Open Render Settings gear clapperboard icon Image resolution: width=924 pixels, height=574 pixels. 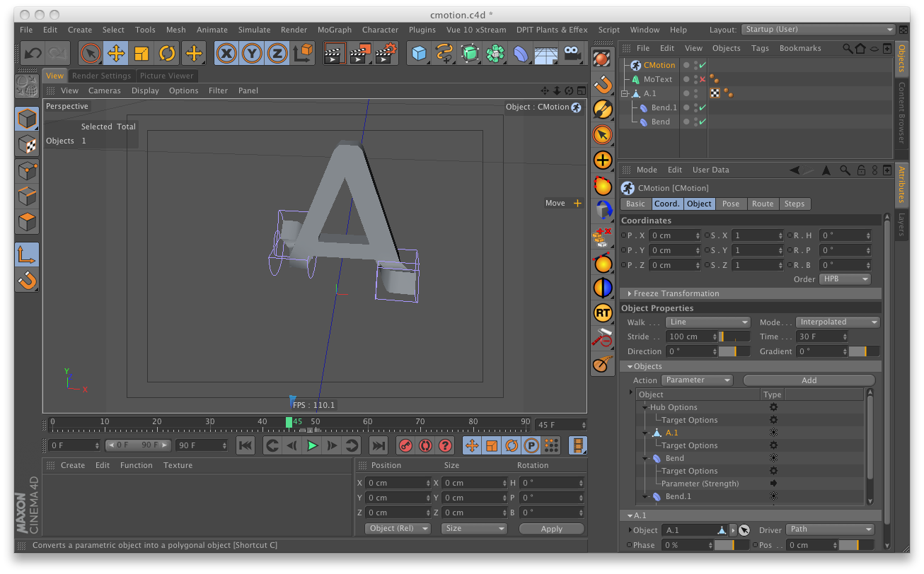386,53
